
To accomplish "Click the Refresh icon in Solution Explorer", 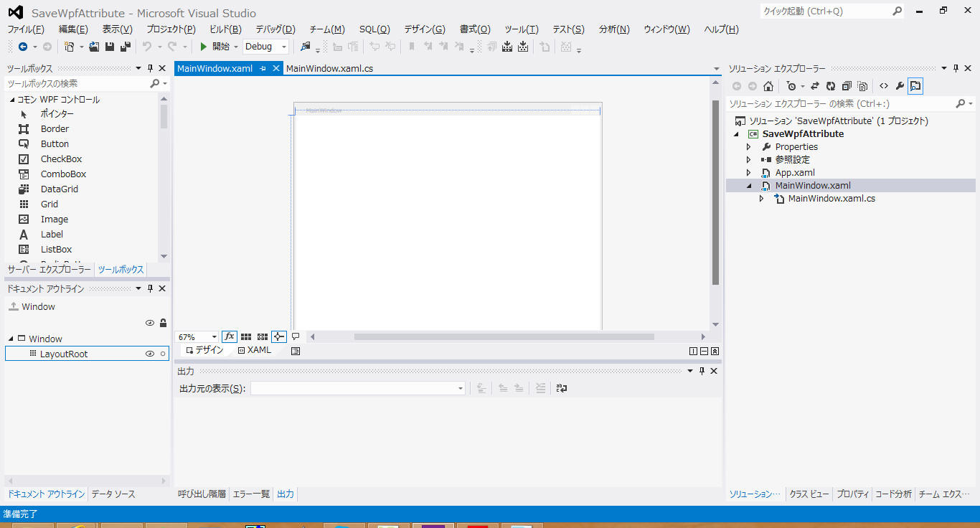I will tap(831, 86).
